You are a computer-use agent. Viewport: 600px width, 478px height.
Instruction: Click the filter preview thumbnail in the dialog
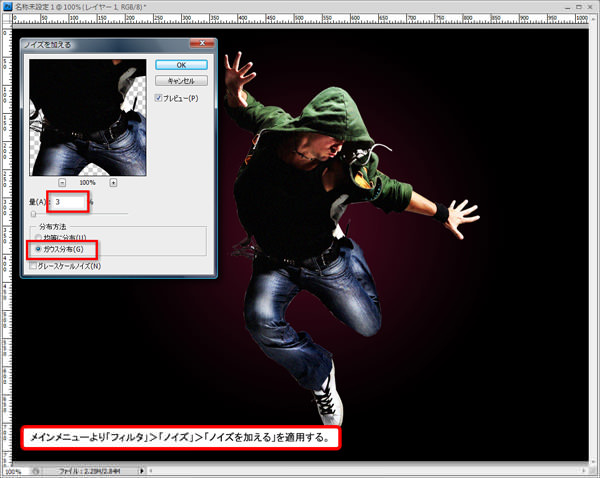[x=88, y=117]
